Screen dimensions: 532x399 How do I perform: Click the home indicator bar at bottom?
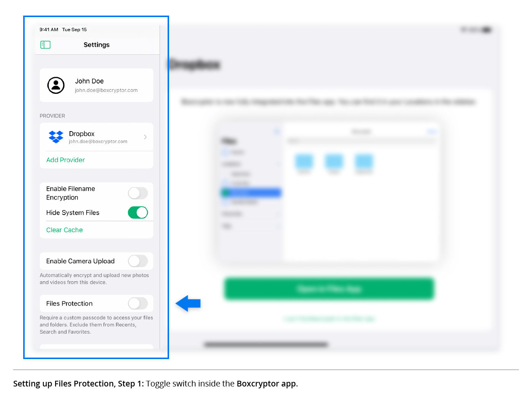point(266,345)
